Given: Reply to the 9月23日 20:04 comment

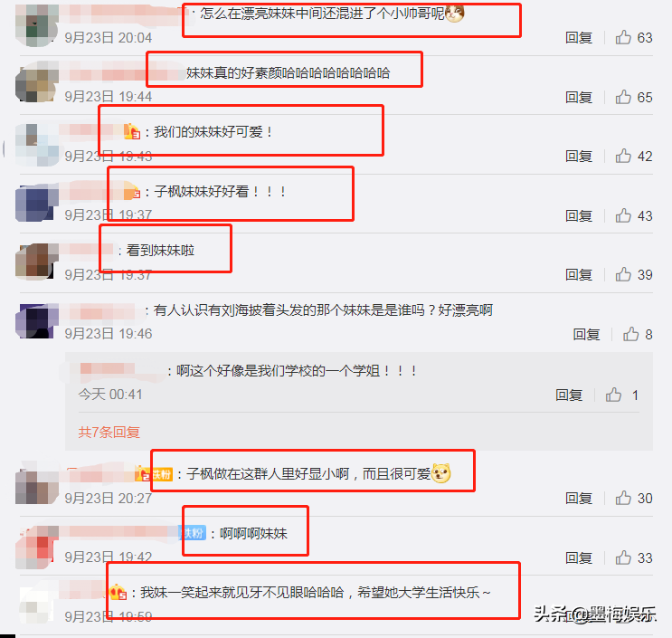Looking at the screenshot, I should [x=579, y=38].
